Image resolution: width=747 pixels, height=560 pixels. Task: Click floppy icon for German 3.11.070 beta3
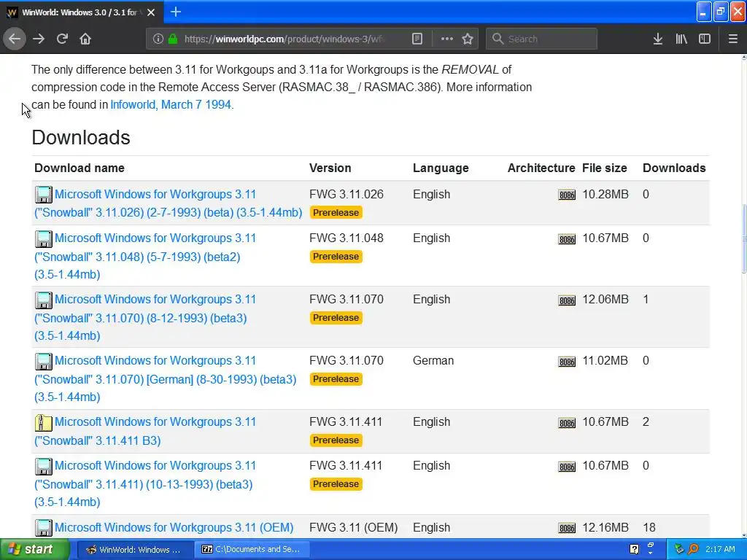pyautogui.click(x=43, y=362)
